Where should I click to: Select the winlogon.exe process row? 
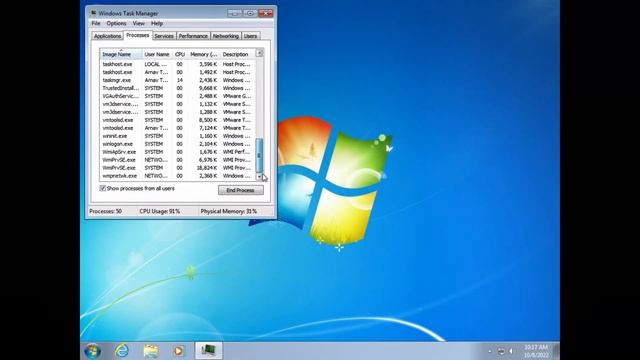pos(177,144)
